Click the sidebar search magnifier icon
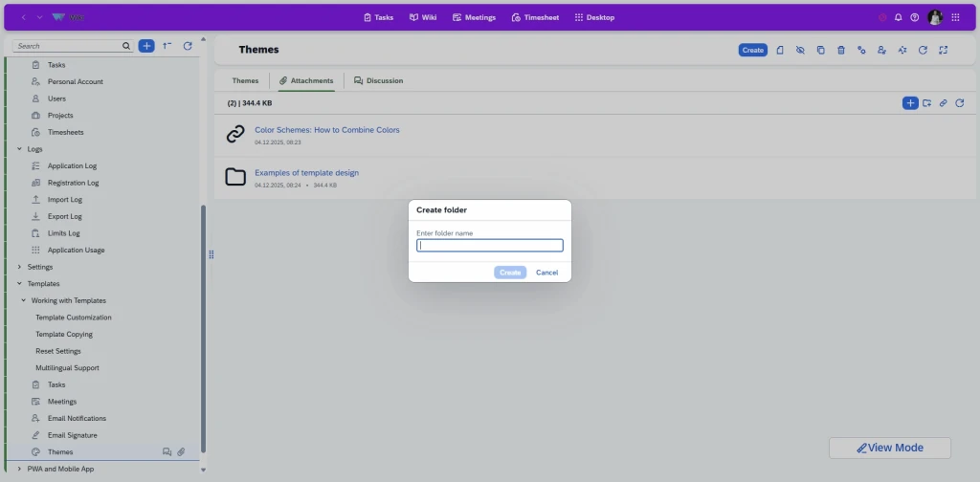Image resolution: width=980 pixels, height=482 pixels. point(126,46)
